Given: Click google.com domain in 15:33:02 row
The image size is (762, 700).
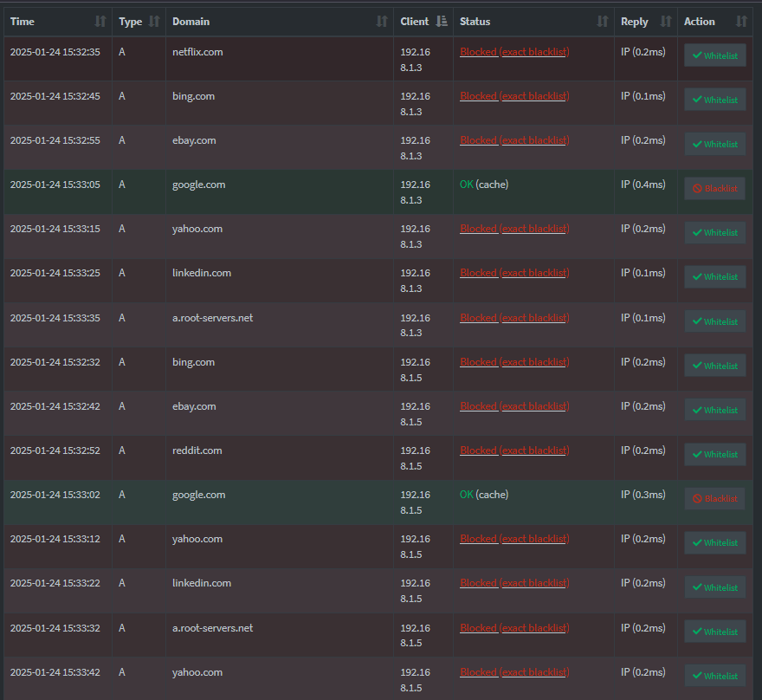Looking at the screenshot, I should [x=199, y=495].
